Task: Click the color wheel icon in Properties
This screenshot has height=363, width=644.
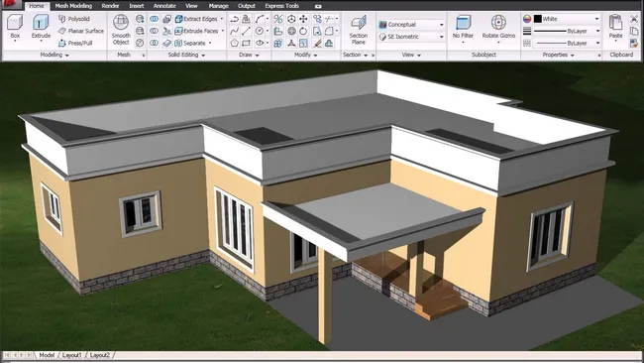Action: click(527, 19)
